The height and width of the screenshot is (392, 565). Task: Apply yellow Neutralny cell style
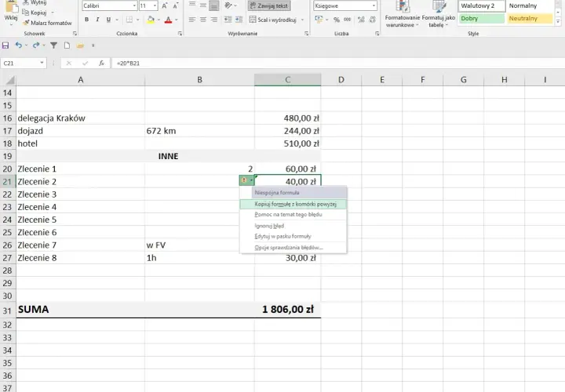coord(530,18)
